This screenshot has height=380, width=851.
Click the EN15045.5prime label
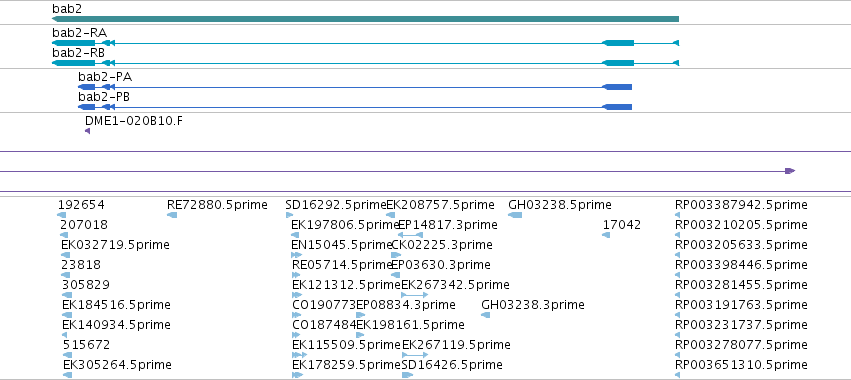(341, 245)
